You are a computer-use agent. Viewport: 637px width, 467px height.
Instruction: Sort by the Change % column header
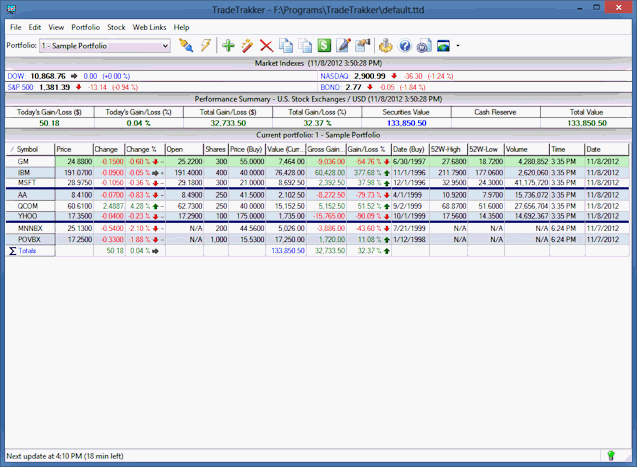click(145, 149)
